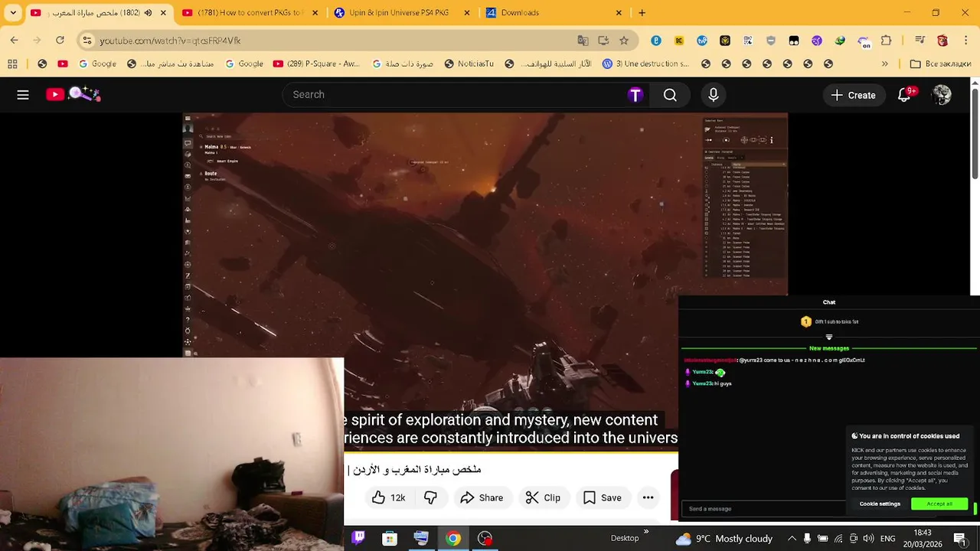Click the address bar URL
Screen dimensions: 980x551
point(170,41)
